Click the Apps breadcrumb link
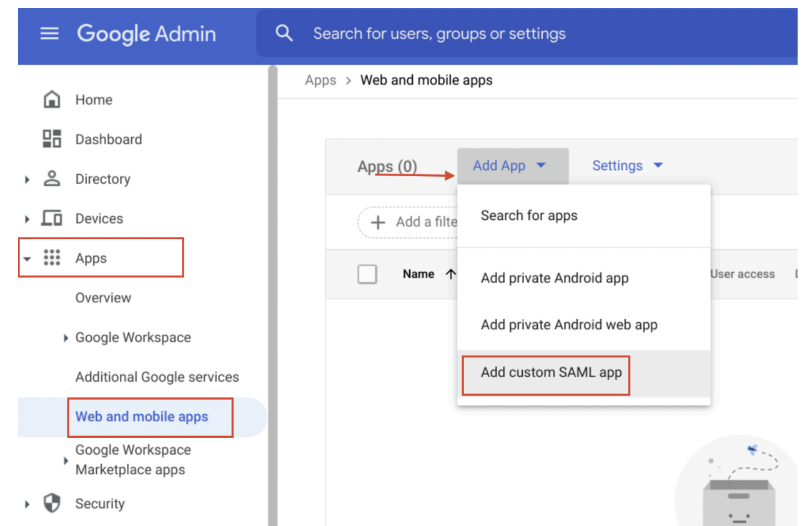This screenshot has height=526, width=812. pos(320,81)
